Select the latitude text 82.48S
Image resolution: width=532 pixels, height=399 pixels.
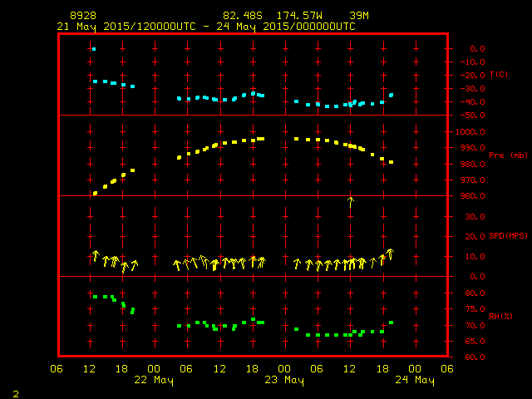tap(243, 16)
